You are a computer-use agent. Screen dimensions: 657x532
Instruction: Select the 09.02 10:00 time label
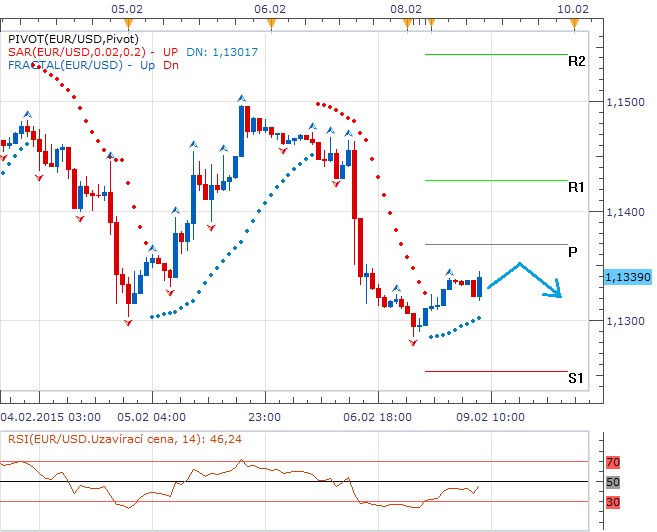tap(490, 417)
